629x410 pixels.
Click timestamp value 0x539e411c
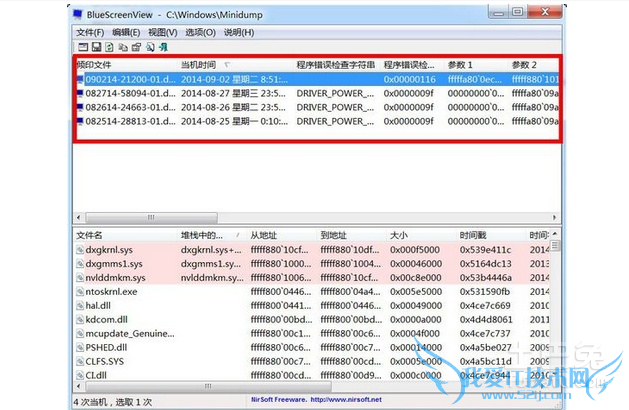[485, 250]
